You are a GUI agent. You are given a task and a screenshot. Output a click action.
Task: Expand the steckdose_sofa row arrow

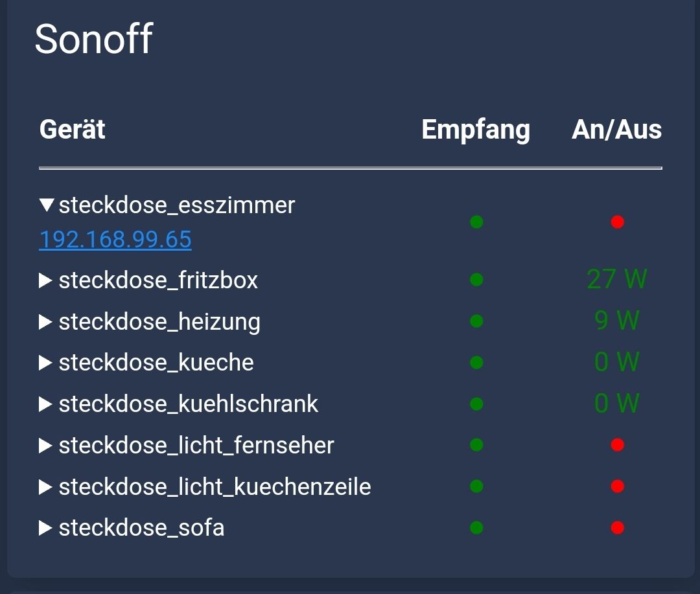(x=45, y=528)
